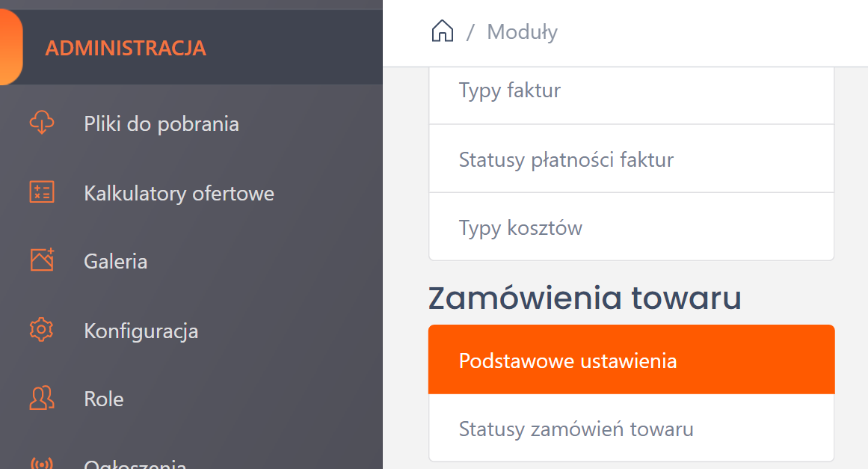Open Statusy zamówień towaru
The width and height of the screenshot is (868, 469).
576,429
